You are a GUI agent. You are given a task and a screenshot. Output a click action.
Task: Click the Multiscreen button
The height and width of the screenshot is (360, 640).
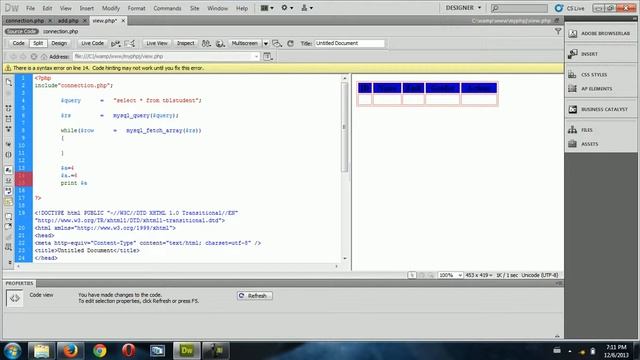tap(244, 43)
